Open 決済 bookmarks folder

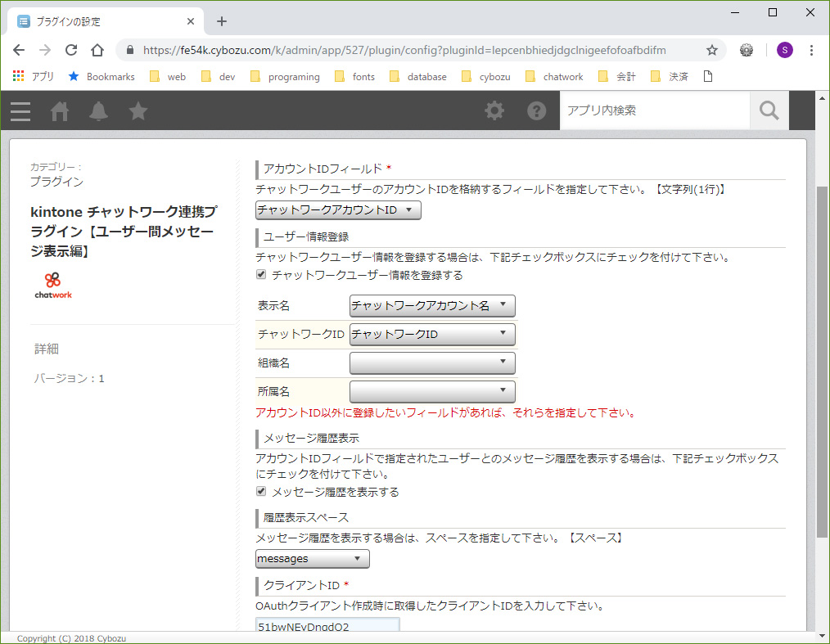point(669,76)
